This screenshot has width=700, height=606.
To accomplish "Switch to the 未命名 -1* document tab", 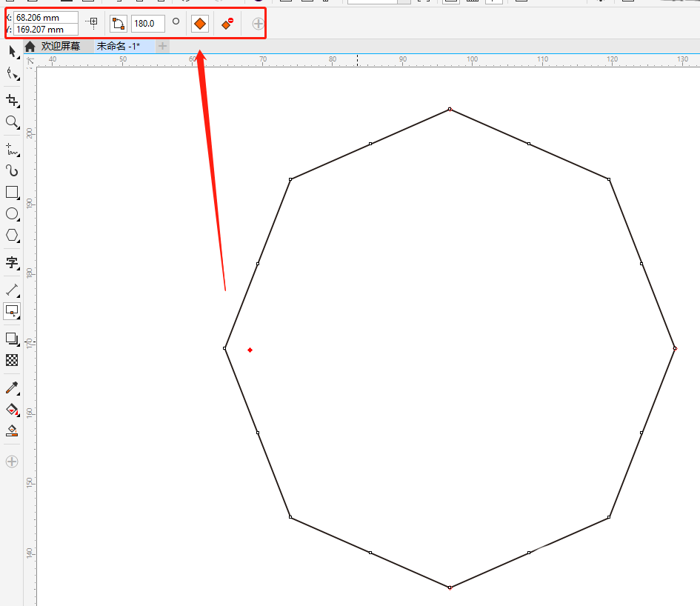I will [x=119, y=46].
